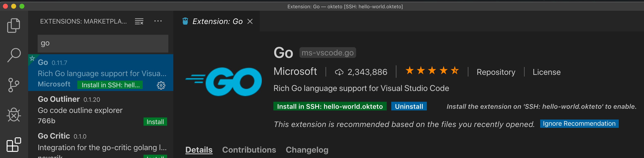Click the Go 0.11.7 version text
This screenshot has width=644, height=158.
point(60,63)
